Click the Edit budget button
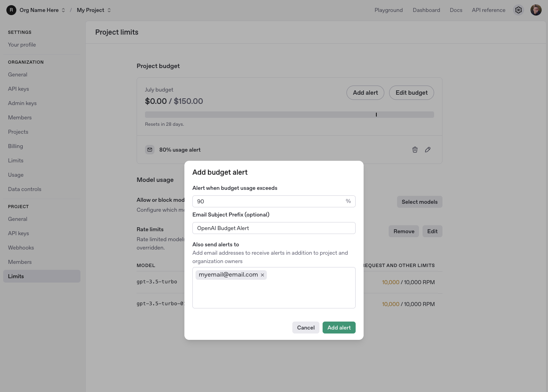 coord(411,93)
